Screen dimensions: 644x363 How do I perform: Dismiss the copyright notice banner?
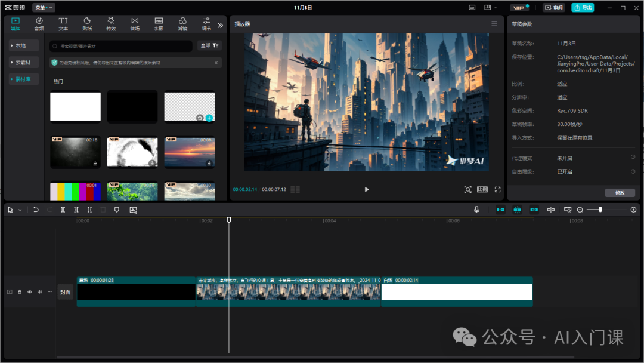[216, 63]
